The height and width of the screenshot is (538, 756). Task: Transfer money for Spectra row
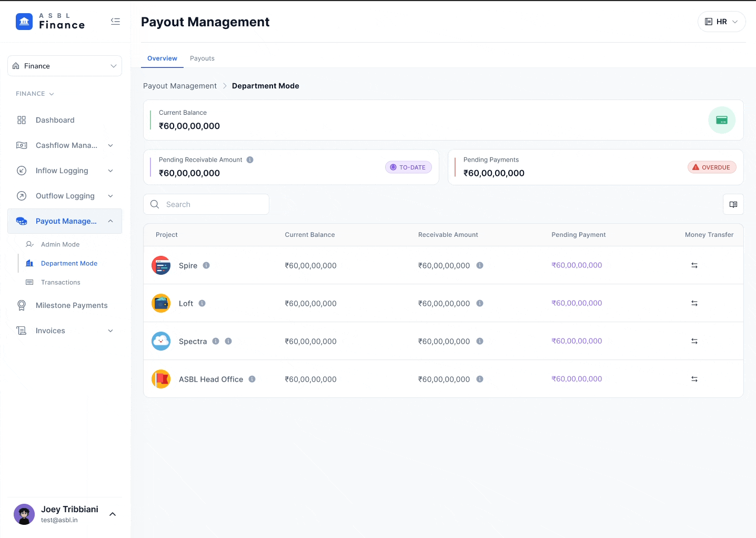[x=694, y=341]
